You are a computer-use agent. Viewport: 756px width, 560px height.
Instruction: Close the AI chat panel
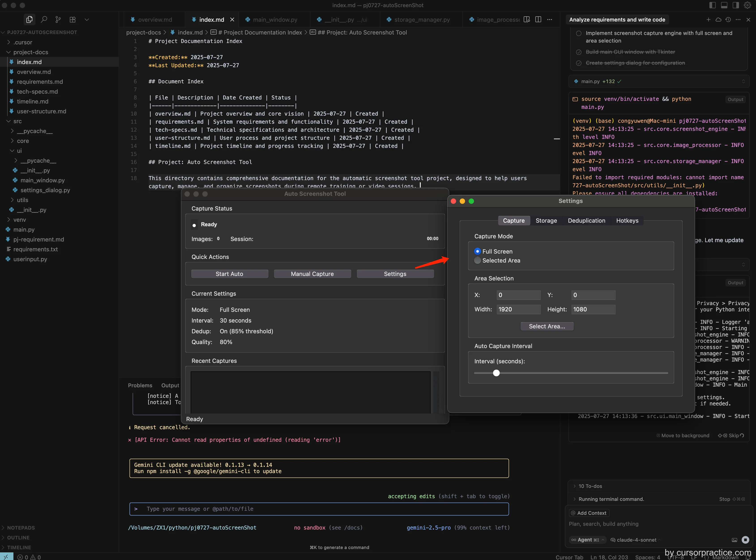[748, 19]
